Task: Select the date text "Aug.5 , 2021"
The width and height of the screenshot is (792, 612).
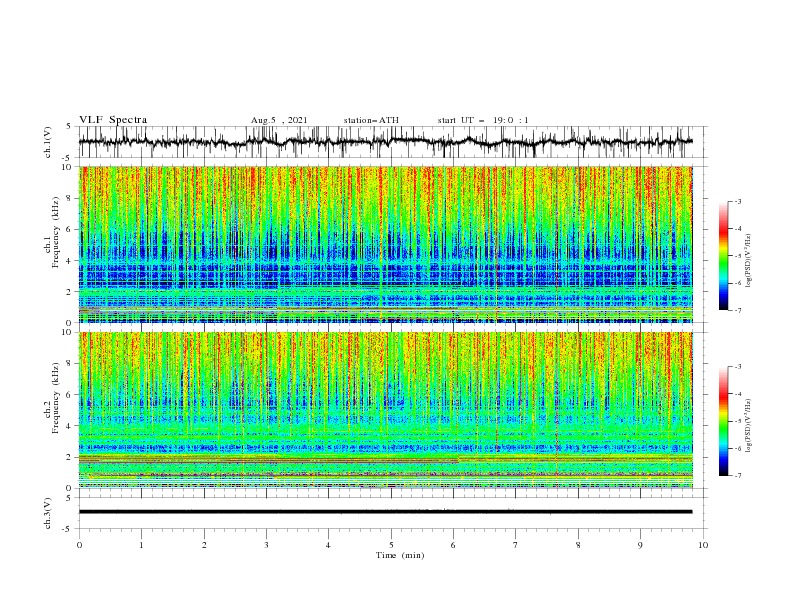Action: [x=279, y=120]
